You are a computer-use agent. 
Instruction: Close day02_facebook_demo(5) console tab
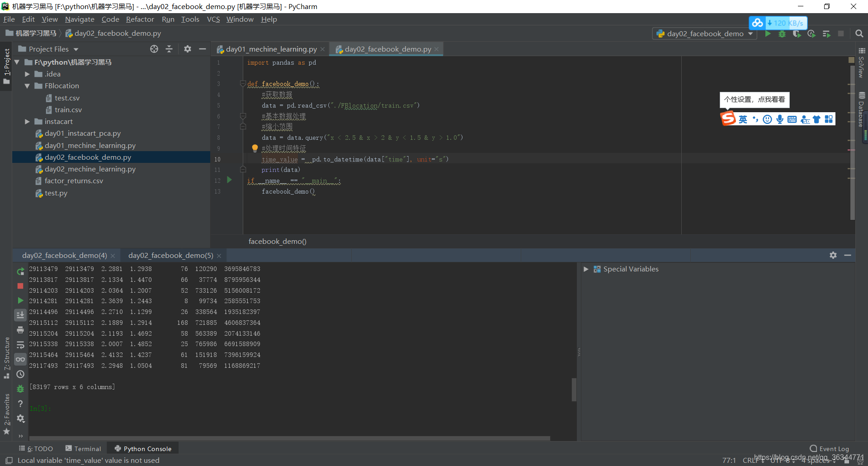219,256
